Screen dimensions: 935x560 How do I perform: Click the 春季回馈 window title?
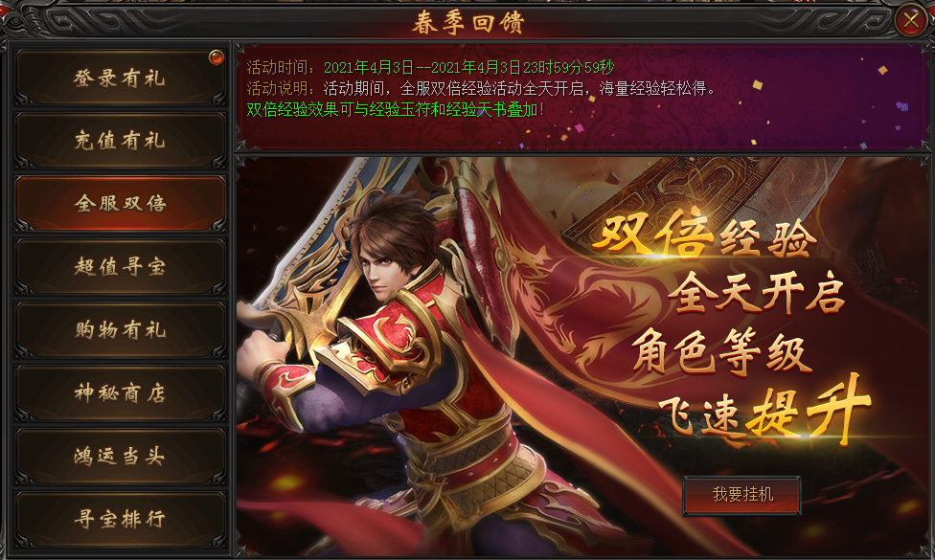point(468,23)
